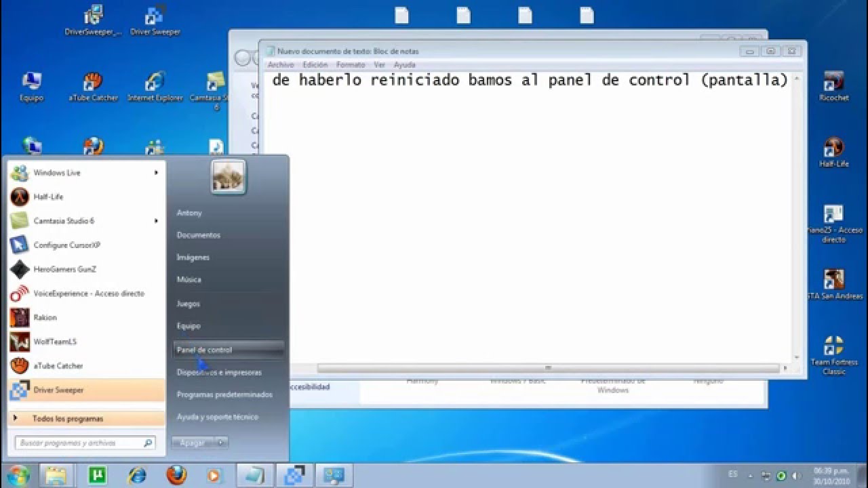Open Formato menu in Notepad

click(351, 65)
